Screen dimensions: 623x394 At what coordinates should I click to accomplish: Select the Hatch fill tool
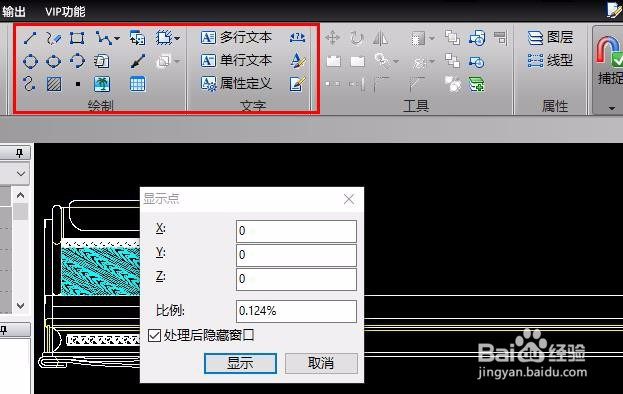point(54,84)
